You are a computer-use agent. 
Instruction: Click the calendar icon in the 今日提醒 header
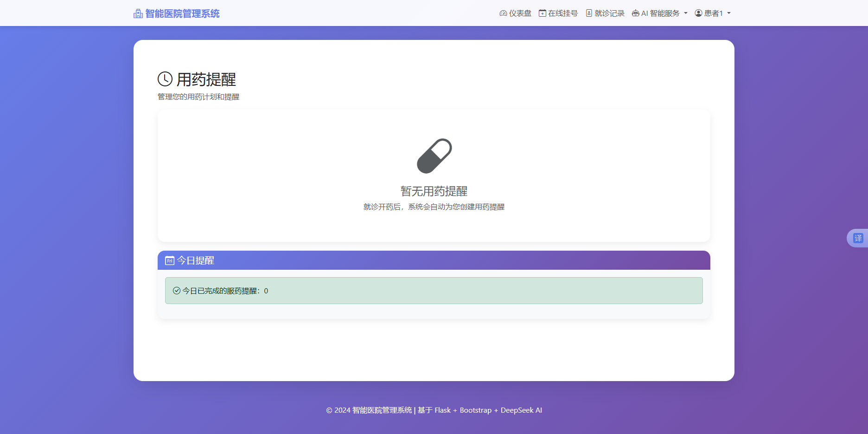(169, 260)
